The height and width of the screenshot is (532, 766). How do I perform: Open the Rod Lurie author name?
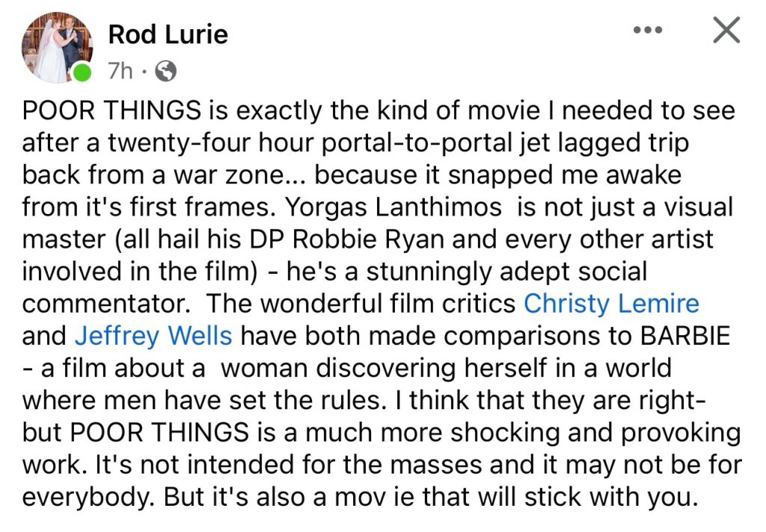tap(168, 34)
